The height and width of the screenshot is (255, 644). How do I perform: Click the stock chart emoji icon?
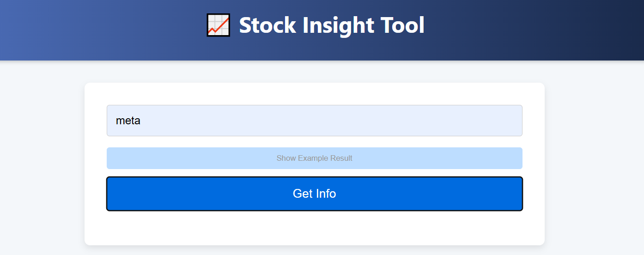[x=218, y=25]
